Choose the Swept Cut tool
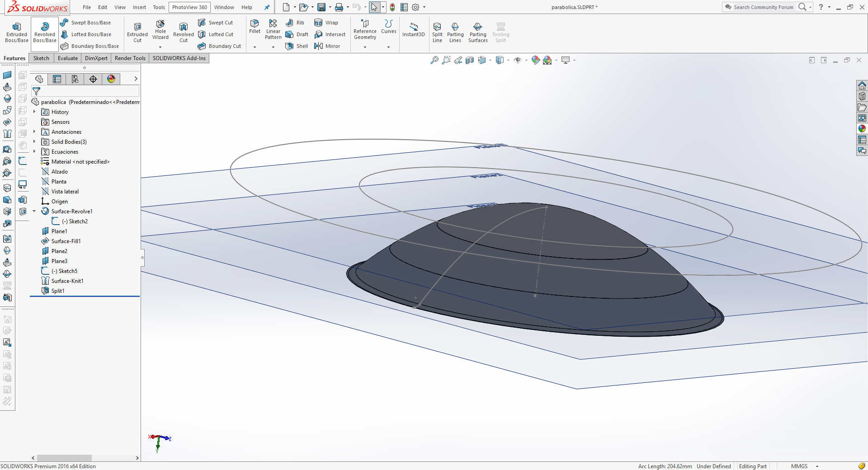 tap(216, 23)
